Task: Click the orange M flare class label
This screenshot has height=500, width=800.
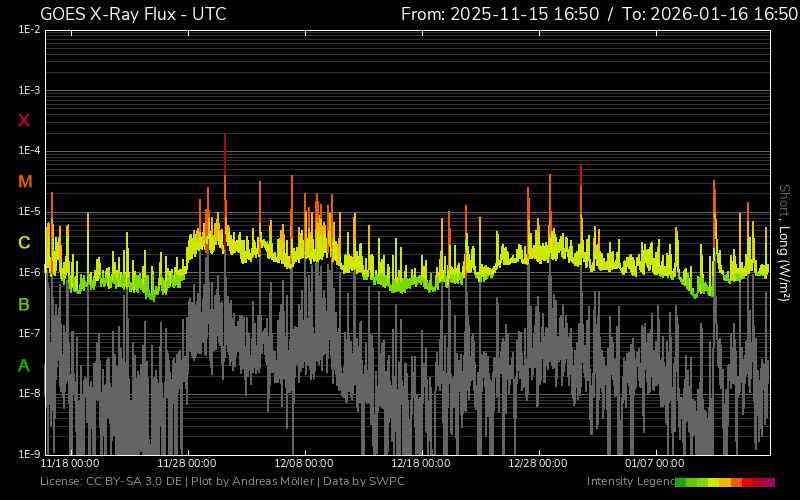Action: pos(24,182)
